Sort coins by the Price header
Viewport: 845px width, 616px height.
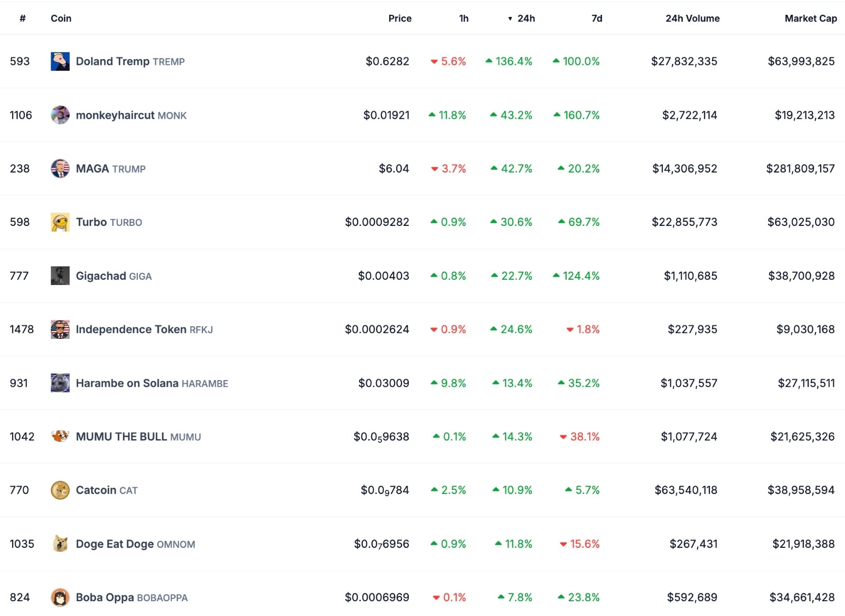(399, 18)
